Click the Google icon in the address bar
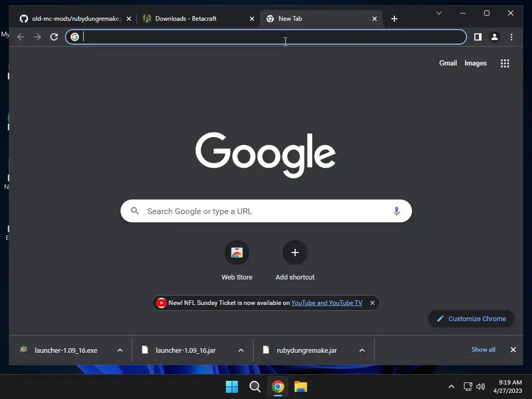The image size is (532, 399). 75,37
